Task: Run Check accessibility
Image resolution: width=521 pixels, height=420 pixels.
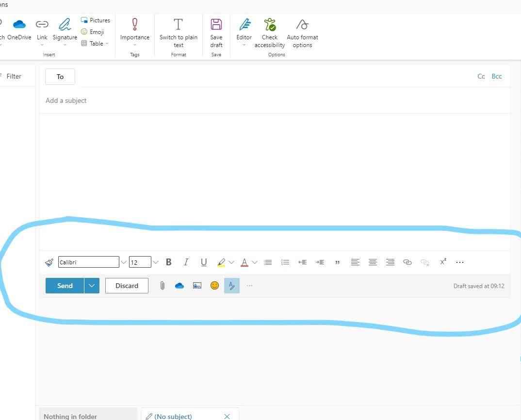Action: (x=269, y=33)
